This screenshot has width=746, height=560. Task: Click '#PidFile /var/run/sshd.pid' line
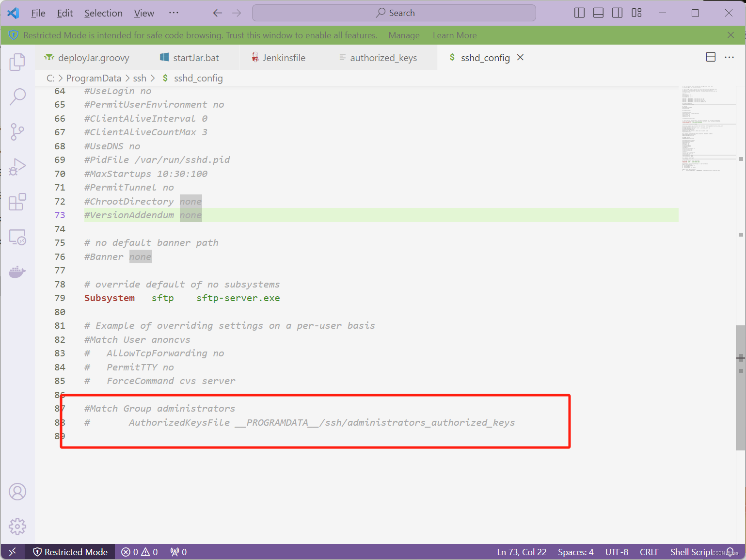pyautogui.click(x=157, y=160)
